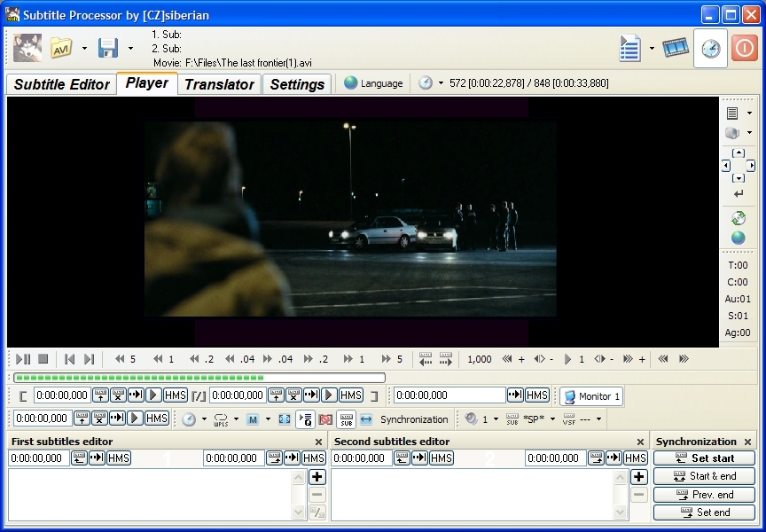This screenshot has height=532, width=766.
Task: Click the fullscreen expand icon
Action: pyautogui.click(x=285, y=419)
